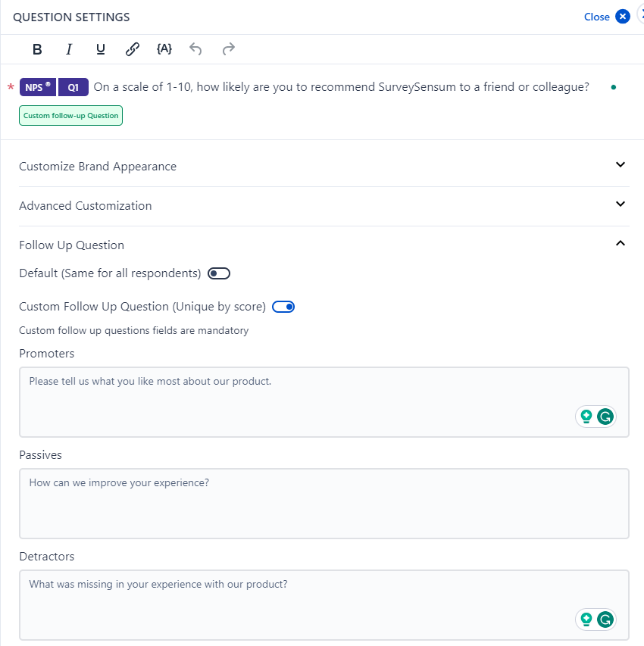
Task: Click QUESTION SETTINGS title
Action: tap(71, 17)
